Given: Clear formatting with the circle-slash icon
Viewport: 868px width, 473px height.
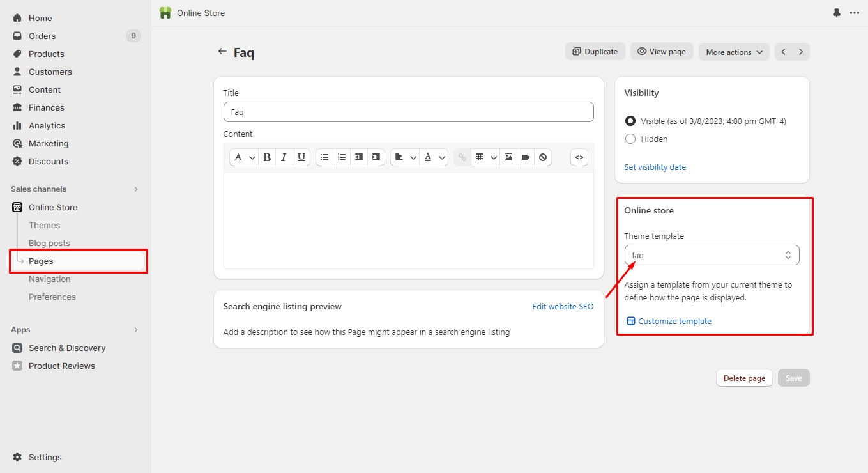Looking at the screenshot, I should (x=543, y=157).
